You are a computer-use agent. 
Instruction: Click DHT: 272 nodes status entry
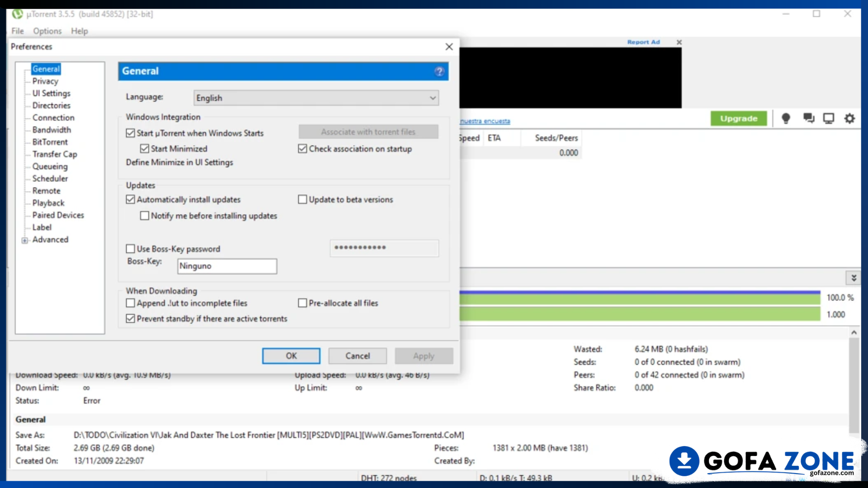(x=388, y=478)
